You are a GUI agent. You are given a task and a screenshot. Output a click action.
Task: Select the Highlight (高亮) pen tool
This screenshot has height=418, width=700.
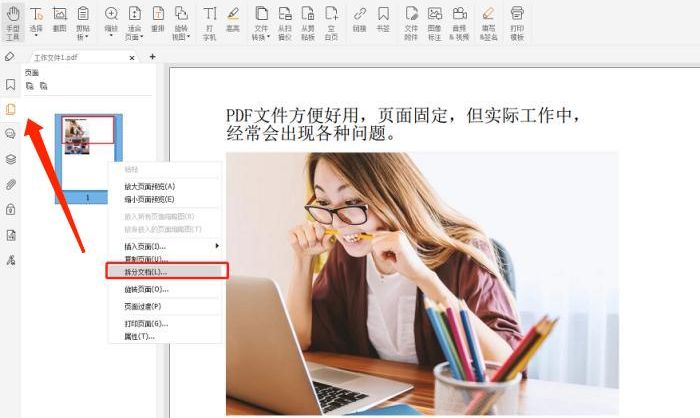(233, 20)
